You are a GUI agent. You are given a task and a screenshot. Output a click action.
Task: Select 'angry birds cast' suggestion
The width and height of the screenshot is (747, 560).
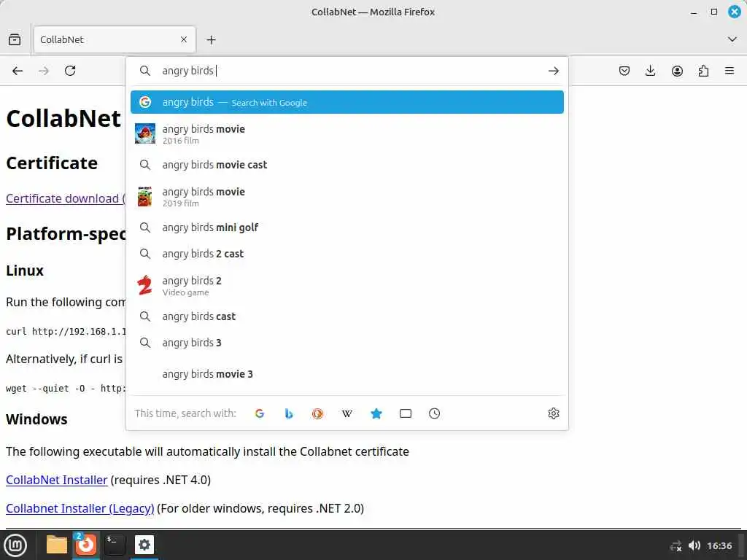point(347,316)
